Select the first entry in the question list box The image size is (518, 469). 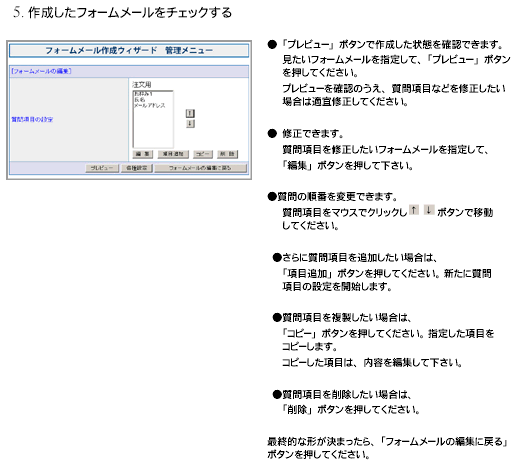point(143,94)
